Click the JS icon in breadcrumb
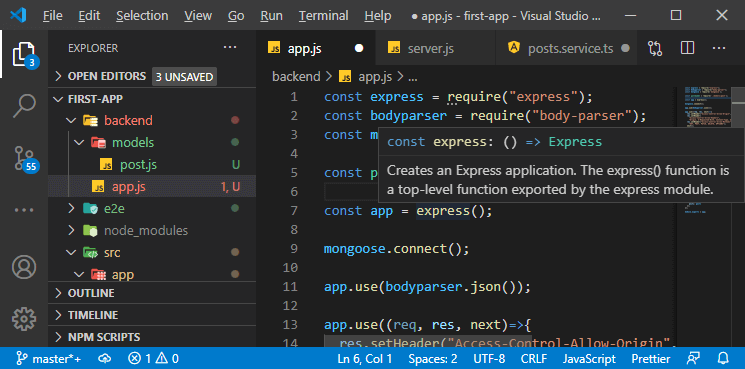 [x=345, y=76]
